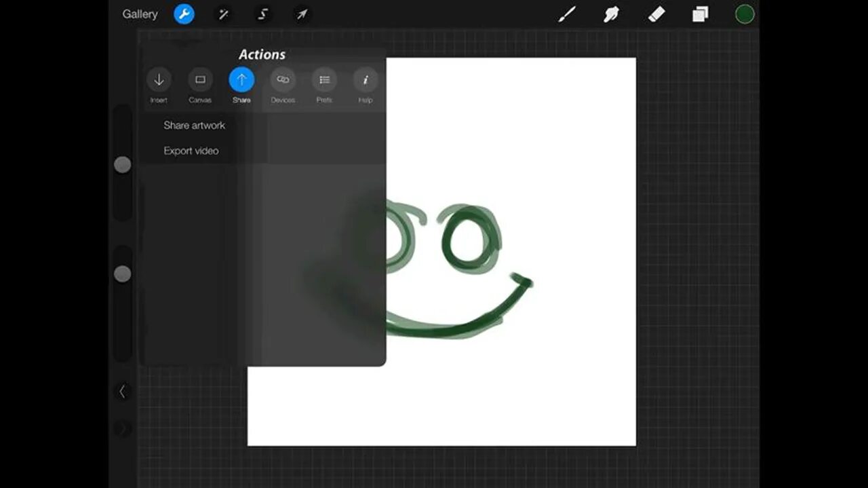The height and width of the screenshot is (488, 868).
Task: Open the Layers panel icon
Action: tap(701, 14)
